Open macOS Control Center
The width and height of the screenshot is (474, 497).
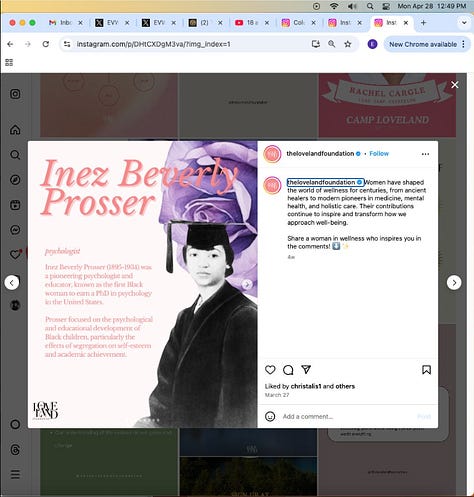pos(387,6)
